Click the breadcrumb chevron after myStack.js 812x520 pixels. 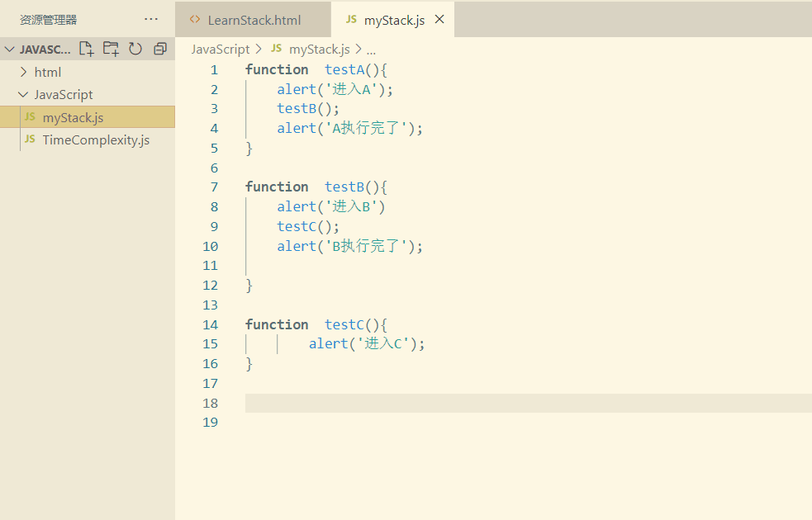359,50
